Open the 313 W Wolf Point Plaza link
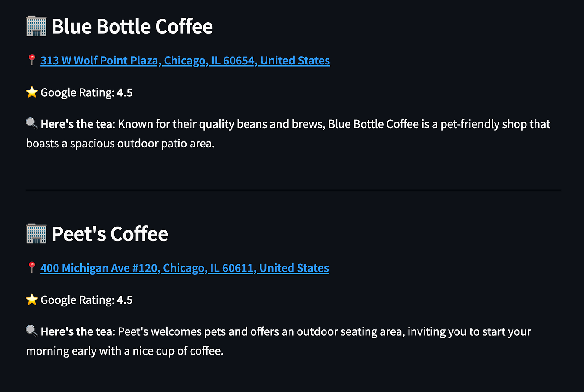The width and height of the screenshot is (584, 392). (185, 61)
